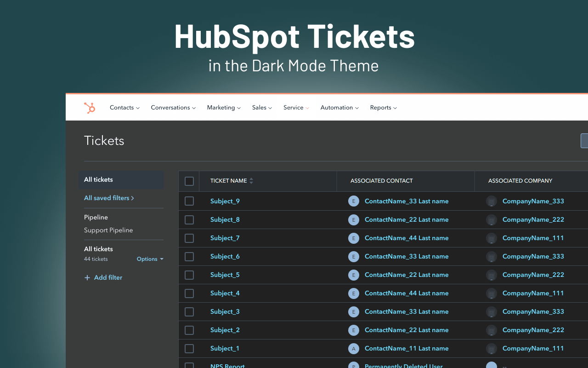Open the Automation dropdown menu
This screenshot has height=368, width=588.
point(339,108)
